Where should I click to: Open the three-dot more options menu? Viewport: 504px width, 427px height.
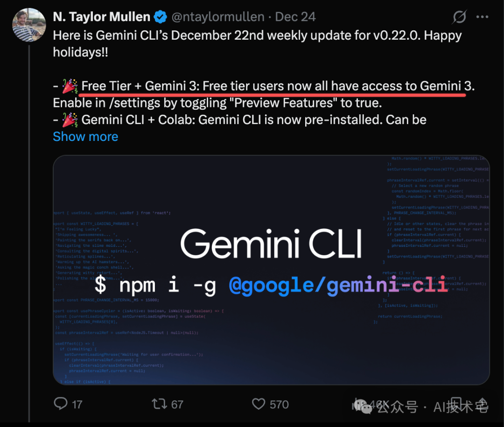[x=482, y=16]
